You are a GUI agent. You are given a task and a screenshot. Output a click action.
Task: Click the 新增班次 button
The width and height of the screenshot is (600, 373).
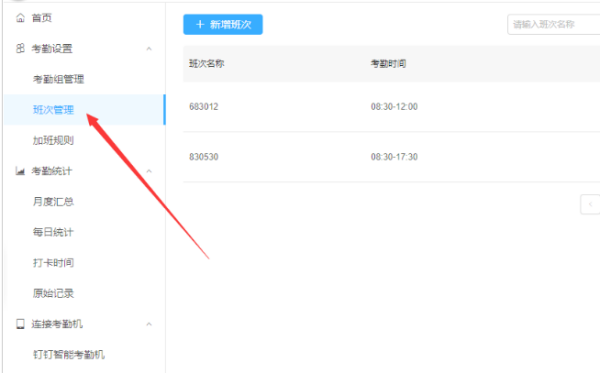click(223, 24)
